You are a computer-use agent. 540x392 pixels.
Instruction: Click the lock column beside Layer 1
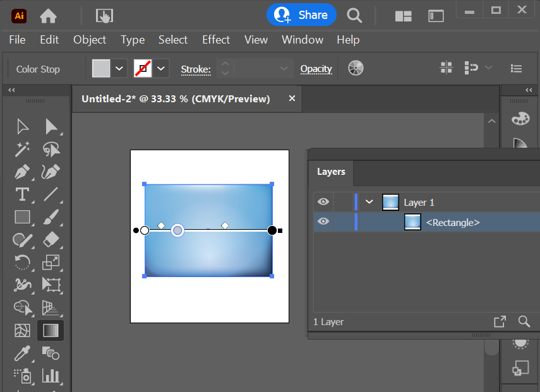click(x=342, y=202)
